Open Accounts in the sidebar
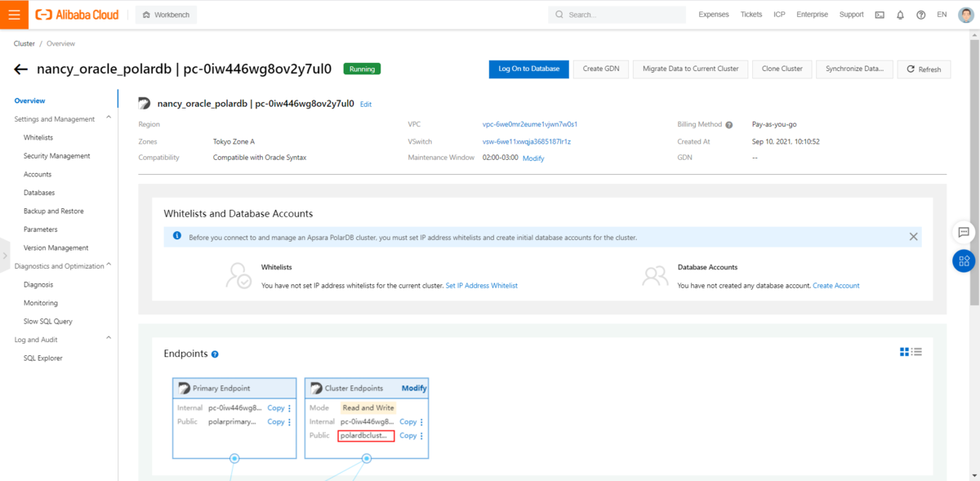This screenshot has height=481, width=980. pos(38,174)
